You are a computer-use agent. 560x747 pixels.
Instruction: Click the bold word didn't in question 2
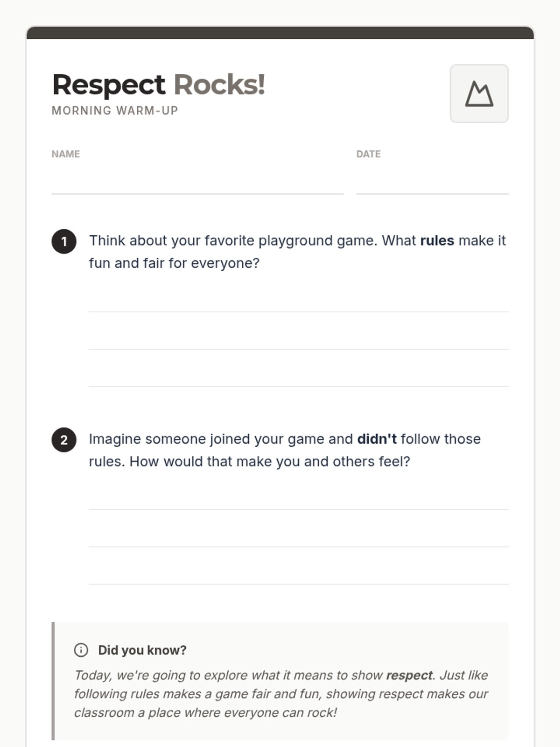(377, 439)
